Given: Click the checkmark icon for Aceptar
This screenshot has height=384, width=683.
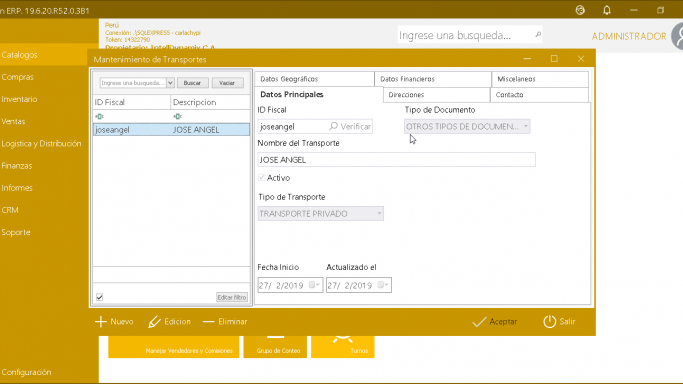Looking at the screenshot, I should [479, 322].
